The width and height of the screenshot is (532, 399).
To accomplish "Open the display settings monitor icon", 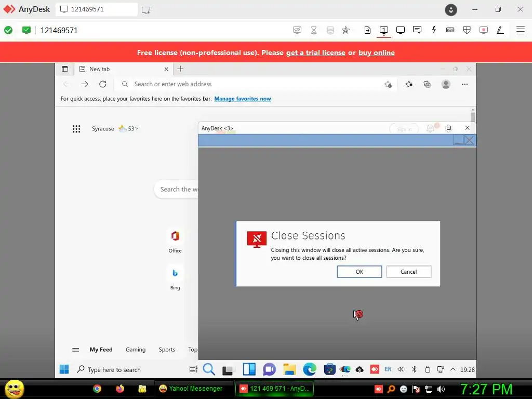I will pos(401,30).
